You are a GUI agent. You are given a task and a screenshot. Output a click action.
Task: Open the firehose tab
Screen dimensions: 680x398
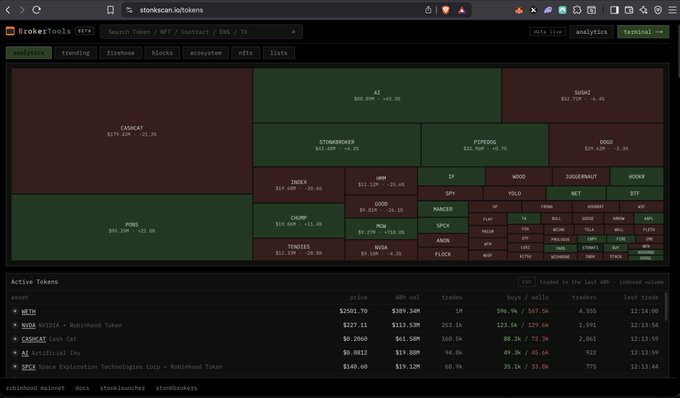pos(121,53)
